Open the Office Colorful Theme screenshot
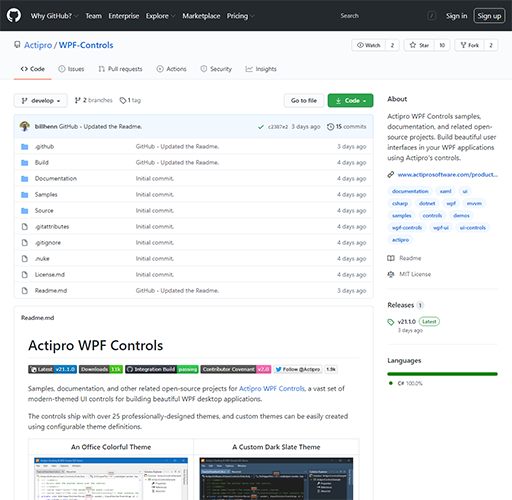Viewport: 512px width, 500px height. point(111,479)
